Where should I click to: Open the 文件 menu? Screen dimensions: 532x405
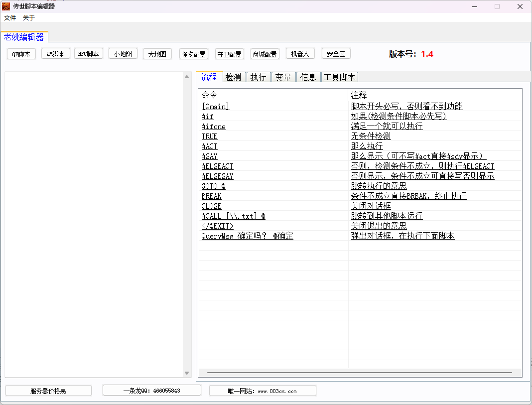coord(10,18)
